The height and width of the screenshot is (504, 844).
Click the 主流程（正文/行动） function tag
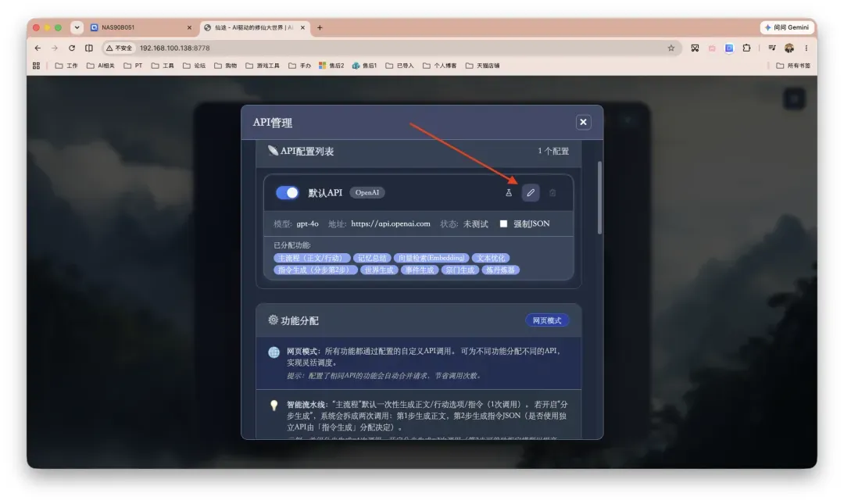click(x=312, y=258)
